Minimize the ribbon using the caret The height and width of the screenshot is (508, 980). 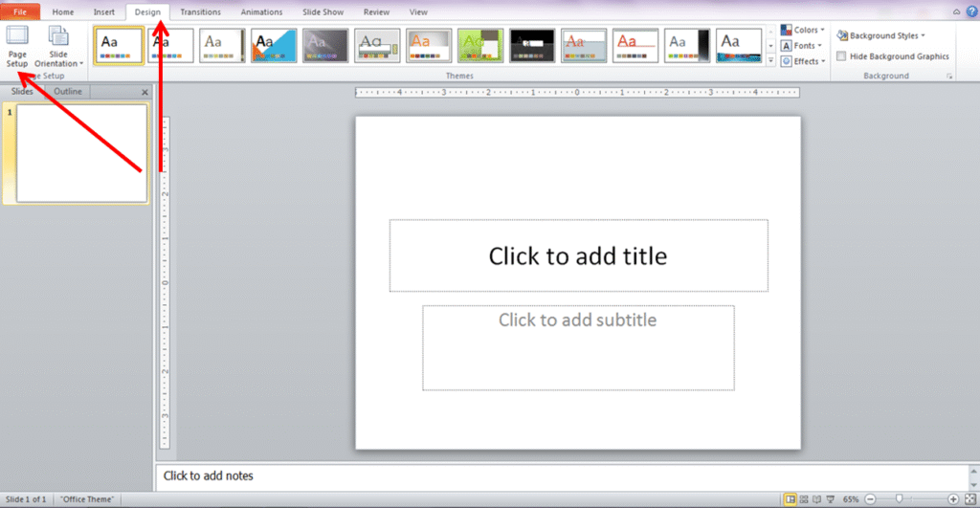click(x=957, y=11)
